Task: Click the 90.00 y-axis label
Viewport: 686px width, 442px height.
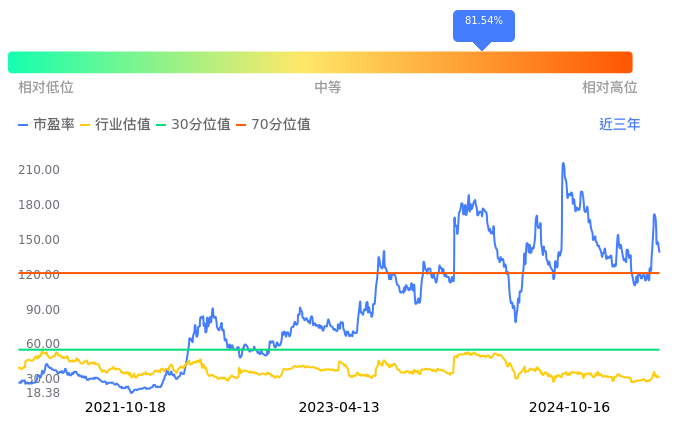Action: (43, 310)
